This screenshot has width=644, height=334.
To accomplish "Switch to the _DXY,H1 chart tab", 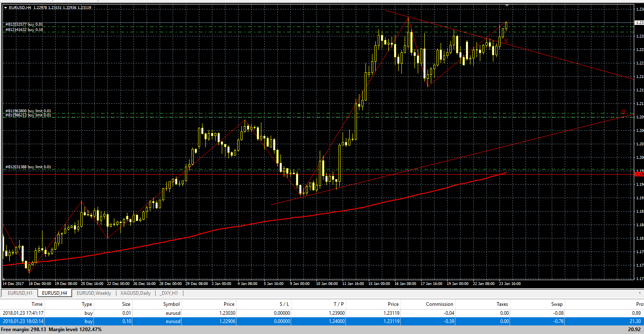I will point(169,293).
